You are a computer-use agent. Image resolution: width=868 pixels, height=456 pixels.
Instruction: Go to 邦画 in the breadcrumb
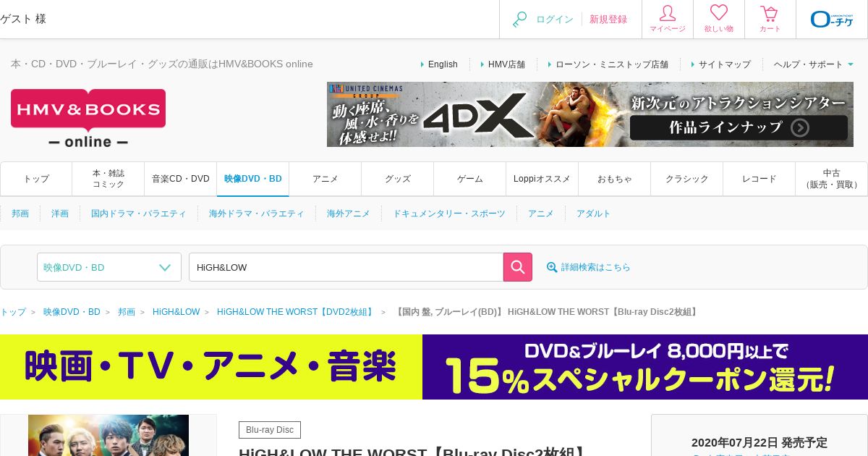[127, 312]
